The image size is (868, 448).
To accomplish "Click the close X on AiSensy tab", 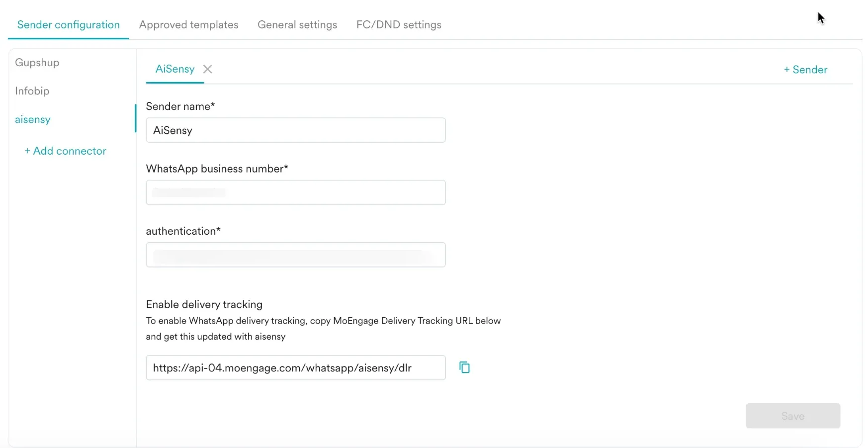I will point(208,69).
